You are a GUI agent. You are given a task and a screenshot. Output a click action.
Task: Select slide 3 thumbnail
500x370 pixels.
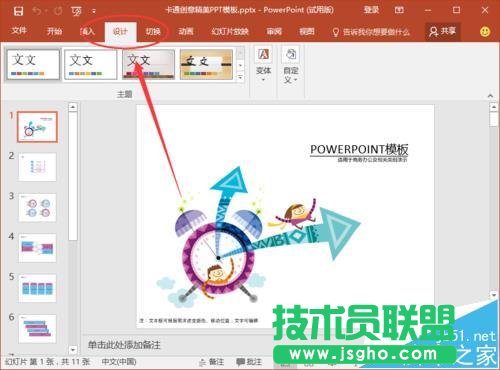(37, 207)
